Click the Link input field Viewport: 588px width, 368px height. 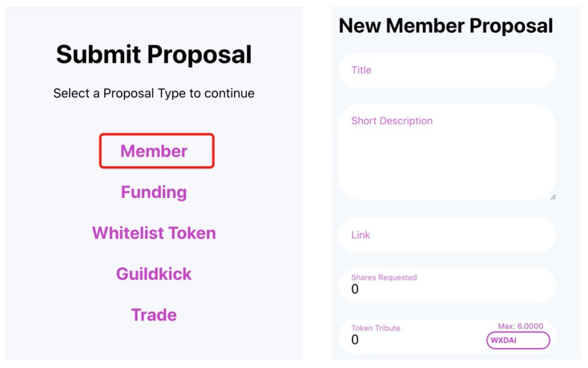pos(446,235)
